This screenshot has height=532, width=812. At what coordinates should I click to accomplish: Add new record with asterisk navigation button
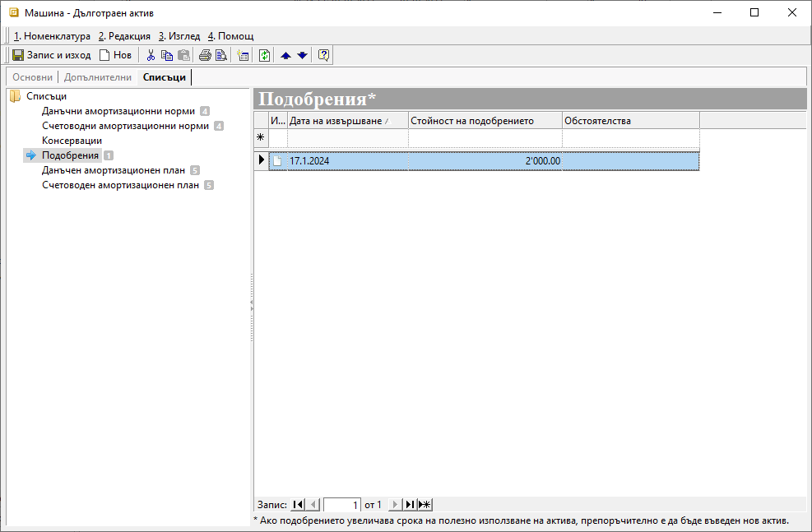(x=425, y=504)
